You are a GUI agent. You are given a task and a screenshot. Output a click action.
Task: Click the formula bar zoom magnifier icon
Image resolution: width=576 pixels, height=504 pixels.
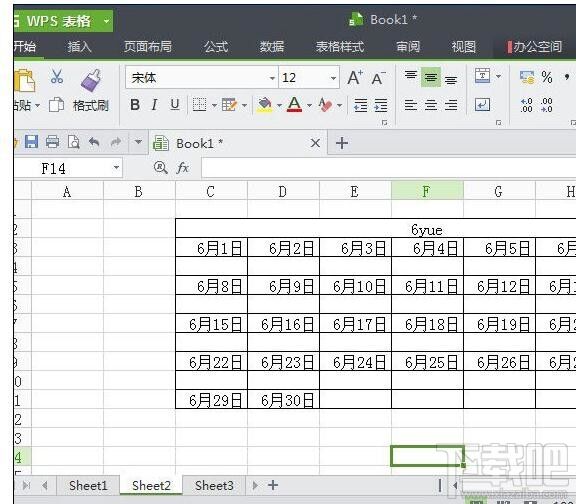[x=161, y=168]
